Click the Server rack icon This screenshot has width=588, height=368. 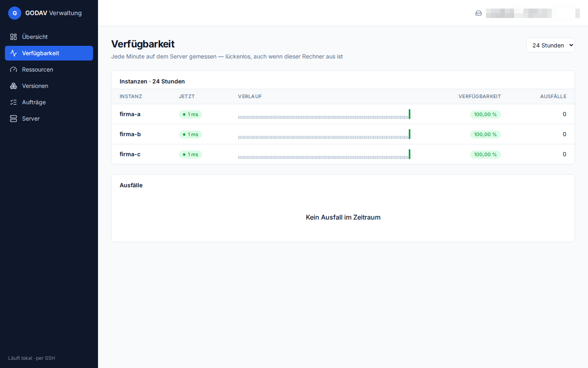[13, 119]
